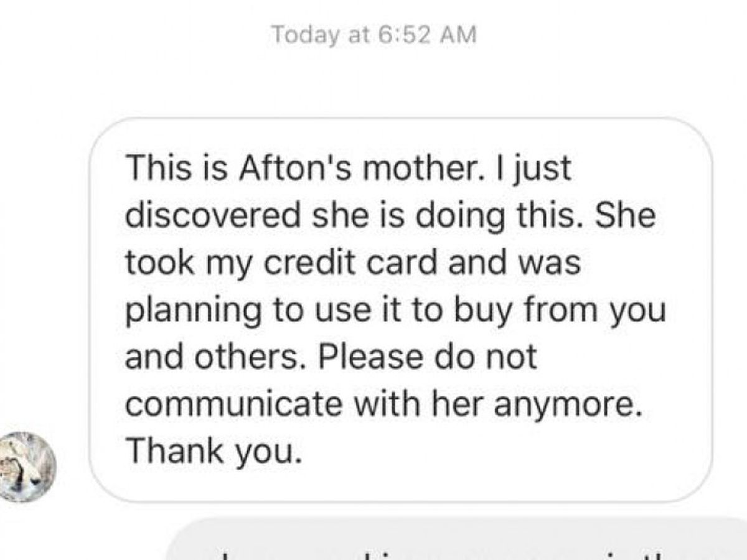Tap the gray outgoing reply bubble at bottom

457,539
